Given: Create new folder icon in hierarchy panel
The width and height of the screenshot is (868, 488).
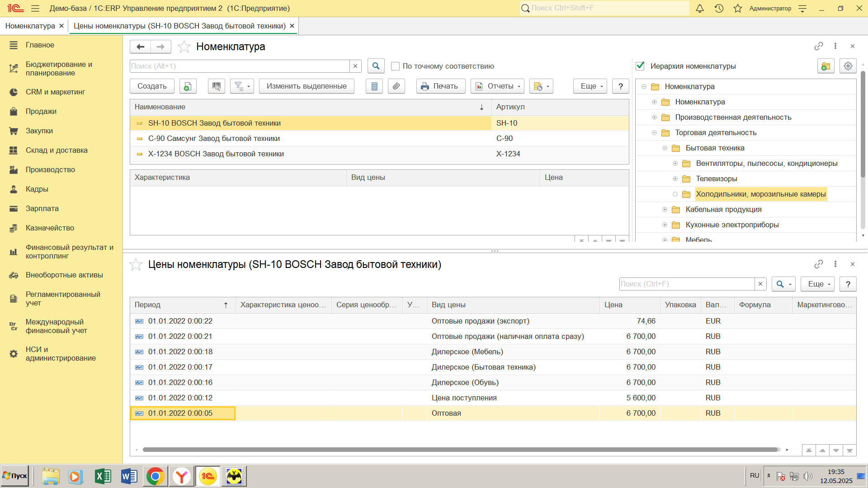Looking at the screenshot, I should click(x=826, y=66).
